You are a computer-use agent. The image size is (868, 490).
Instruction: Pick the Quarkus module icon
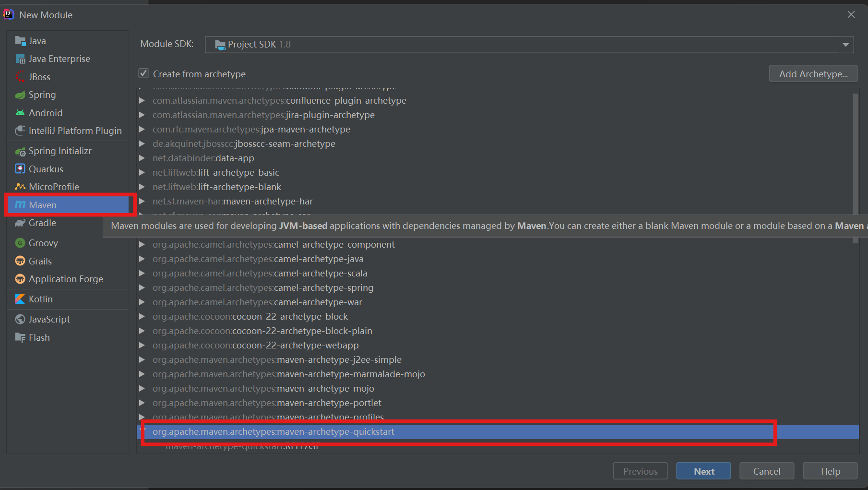click(x=20, y=169)
